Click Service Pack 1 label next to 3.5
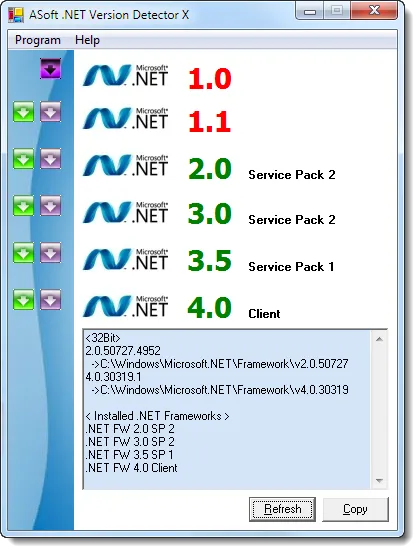This screenshot has width=420, height=553. (291, 267)
